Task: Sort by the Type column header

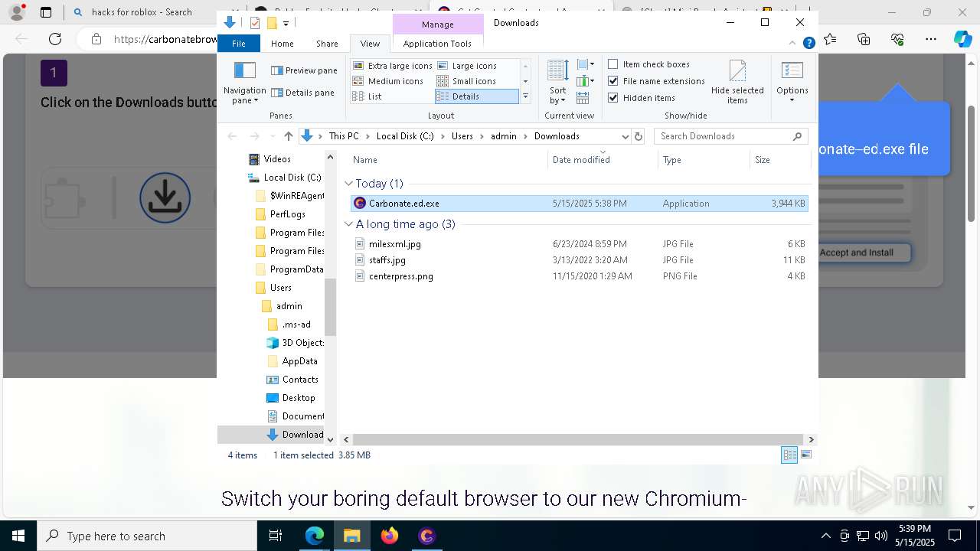Action: click(704, 160)
